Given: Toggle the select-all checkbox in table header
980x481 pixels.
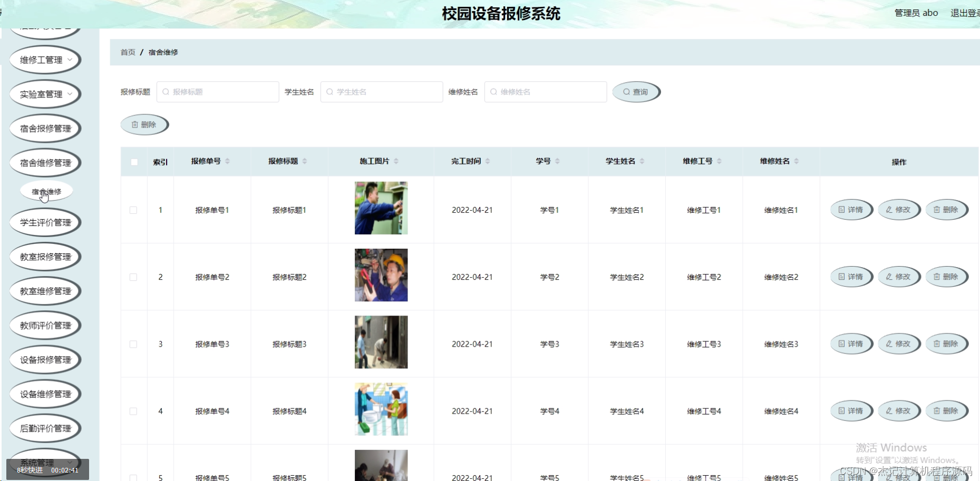Looking at the screenshot, I should pyautogui.click(x=134, y=162).
